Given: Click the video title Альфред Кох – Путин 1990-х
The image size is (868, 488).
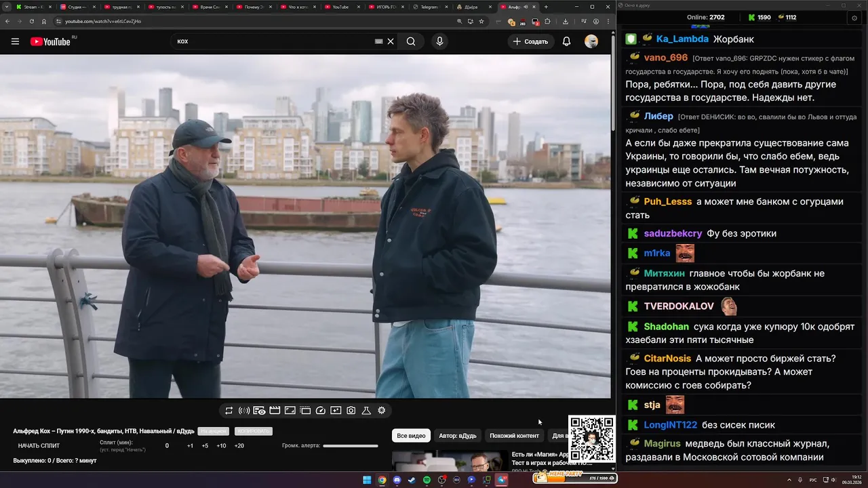Looking at the screenshot, I should tap(104, 431).
